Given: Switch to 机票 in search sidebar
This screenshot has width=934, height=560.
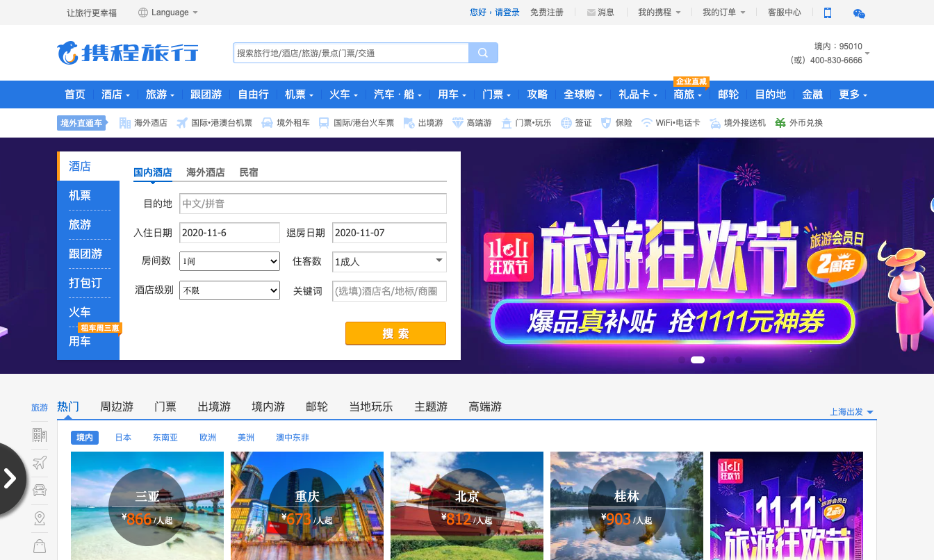Looking at the screenshot, I should [x=88, y=196].
